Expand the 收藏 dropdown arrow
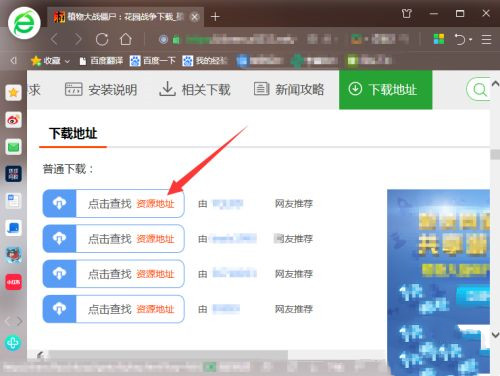Screen dimensions: 500x376 67,61
